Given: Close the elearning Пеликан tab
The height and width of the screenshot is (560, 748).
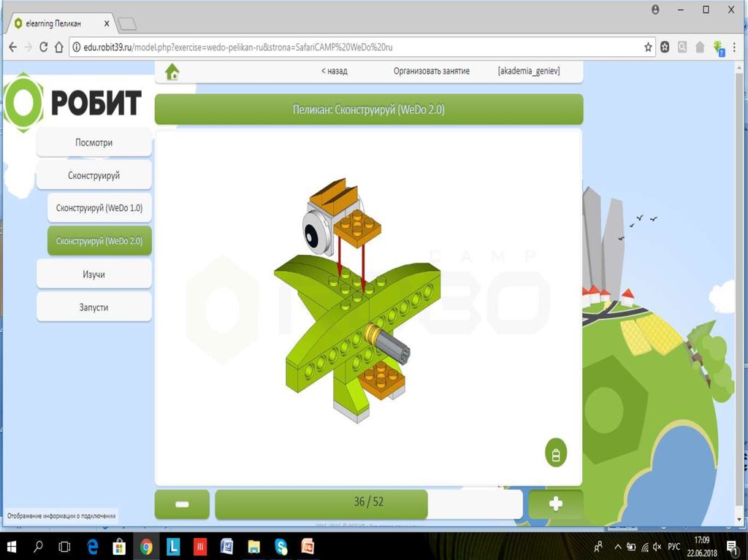Looking at the screenshot, I should [x=107, y=23].
